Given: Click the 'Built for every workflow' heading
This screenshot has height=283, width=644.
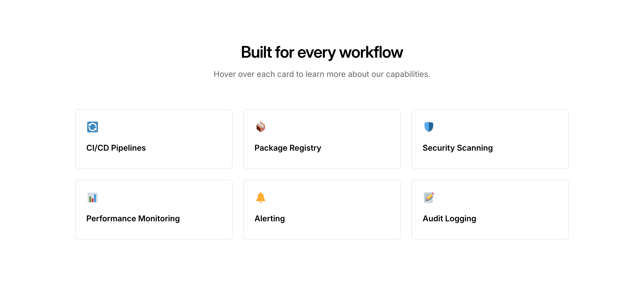Looking at the screenshot, I should [322, 52].
